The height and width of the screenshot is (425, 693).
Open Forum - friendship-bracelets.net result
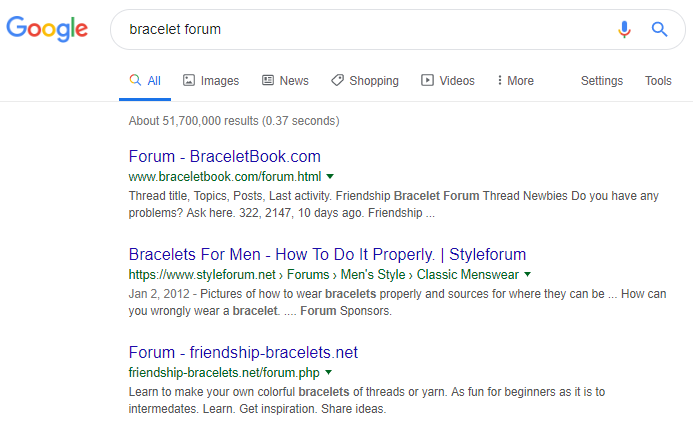tap(243, 352)
